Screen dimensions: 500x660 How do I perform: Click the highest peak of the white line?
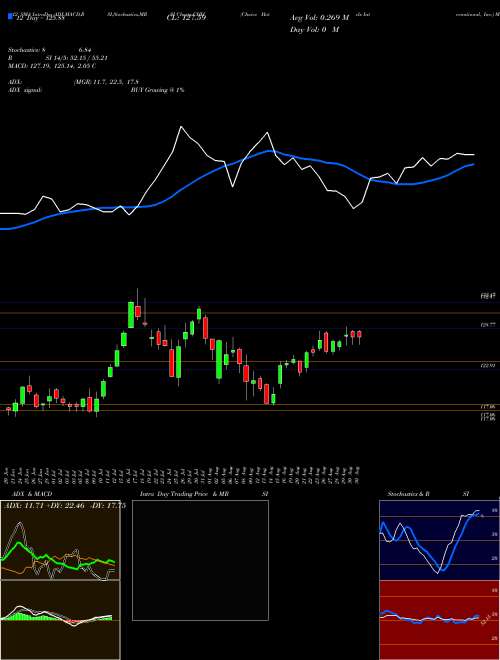click(181, 126)
